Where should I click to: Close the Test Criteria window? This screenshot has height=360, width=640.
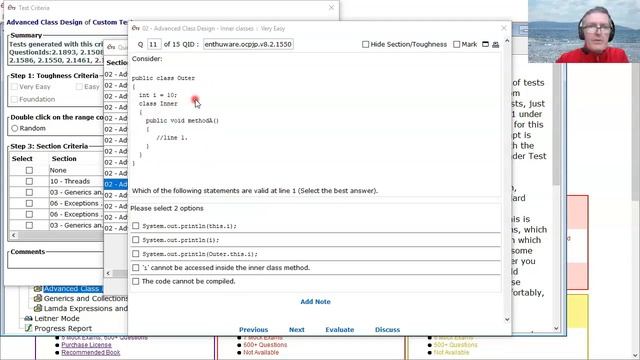331,7
